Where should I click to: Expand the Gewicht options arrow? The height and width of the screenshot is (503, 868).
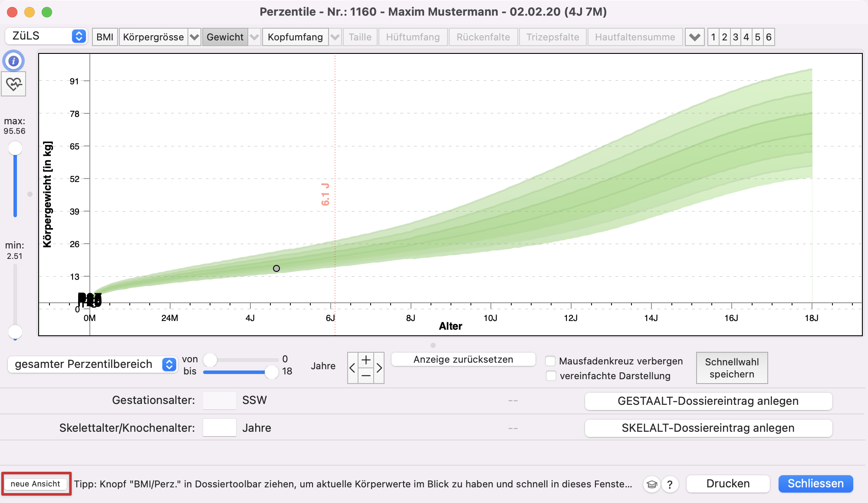pyautogui.click(x=254, y=37)
